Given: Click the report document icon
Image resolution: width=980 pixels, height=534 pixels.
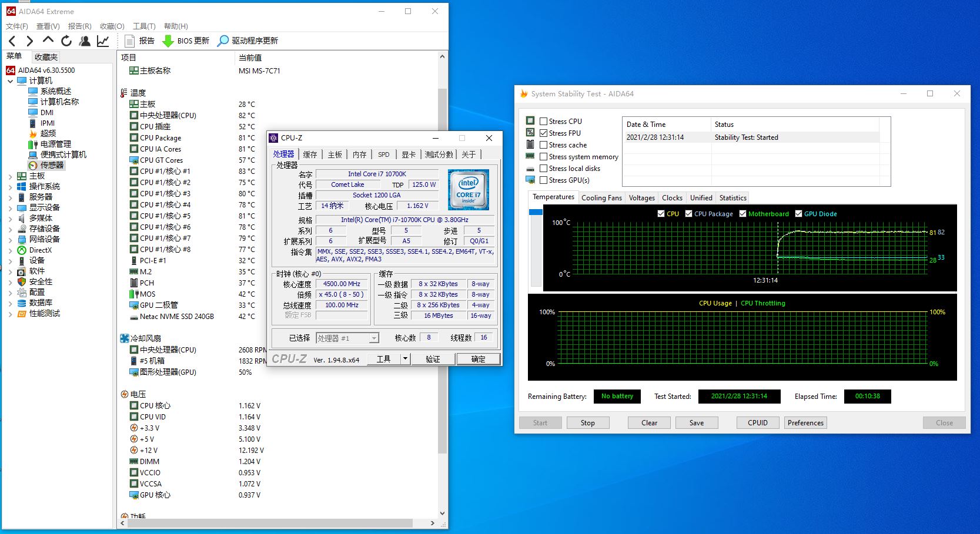Looking at the screenshot, I should tap(130, 41).
